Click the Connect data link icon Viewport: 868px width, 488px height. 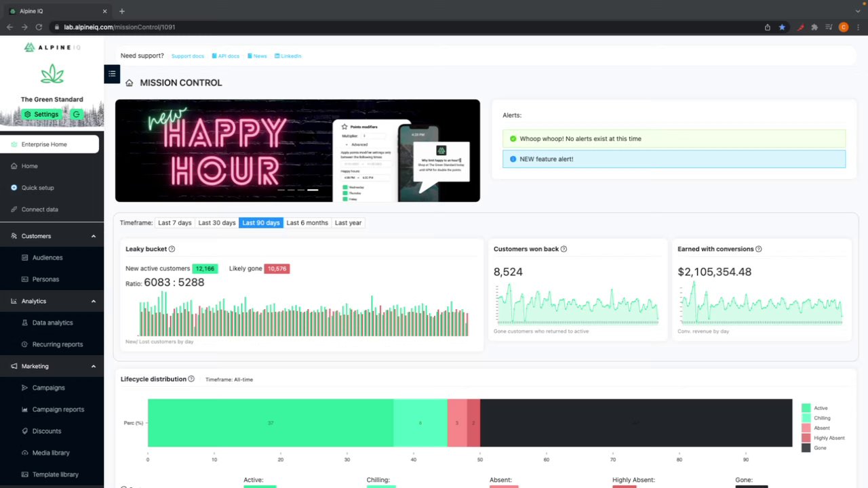(14, 209)
